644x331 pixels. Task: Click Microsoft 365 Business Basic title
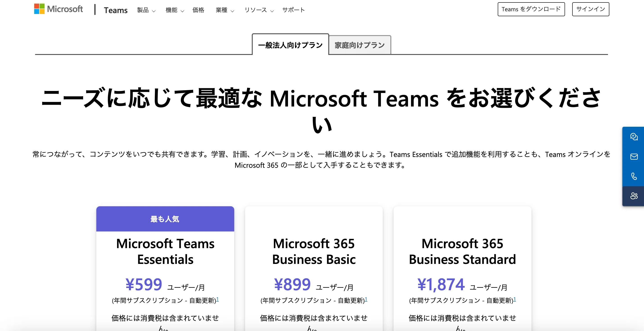[314, 252]
